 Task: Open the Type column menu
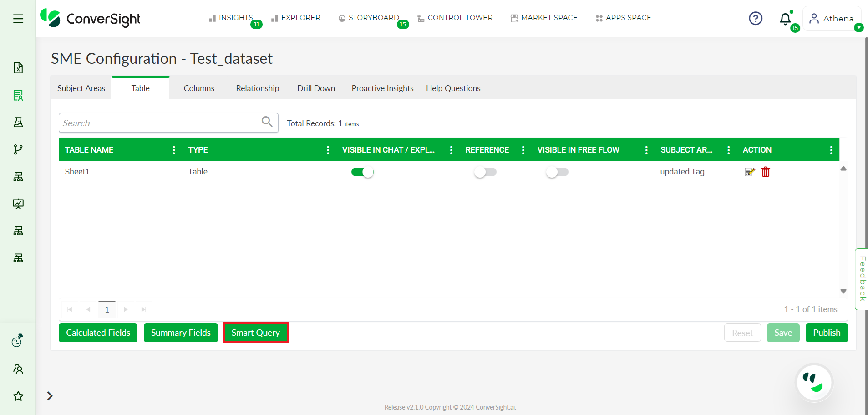(x=328, y=150)
